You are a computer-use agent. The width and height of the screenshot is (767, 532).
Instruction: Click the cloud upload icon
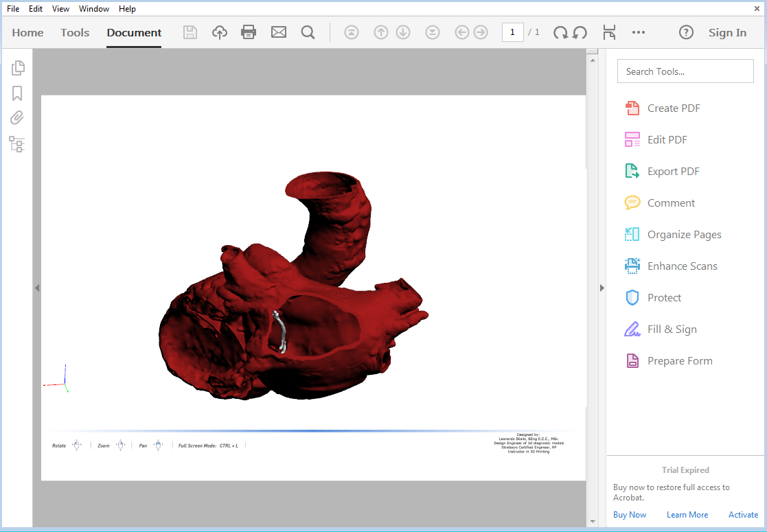[x=220, y=32]
